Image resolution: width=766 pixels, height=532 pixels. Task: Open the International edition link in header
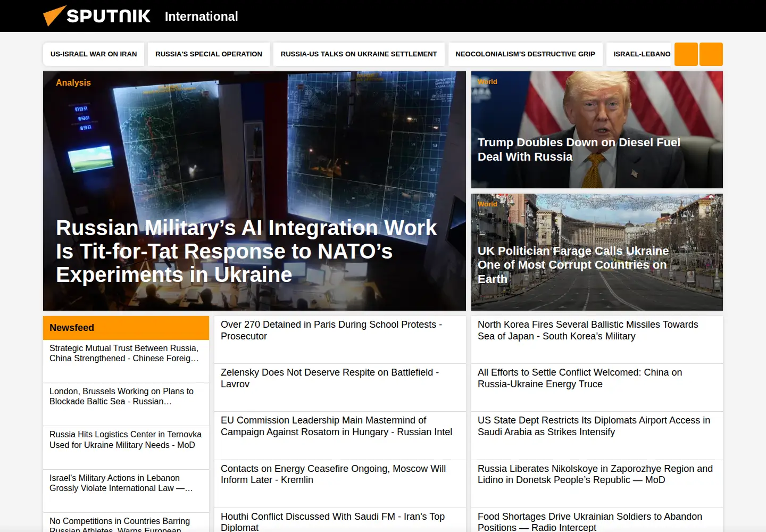(x=201, y=16)
